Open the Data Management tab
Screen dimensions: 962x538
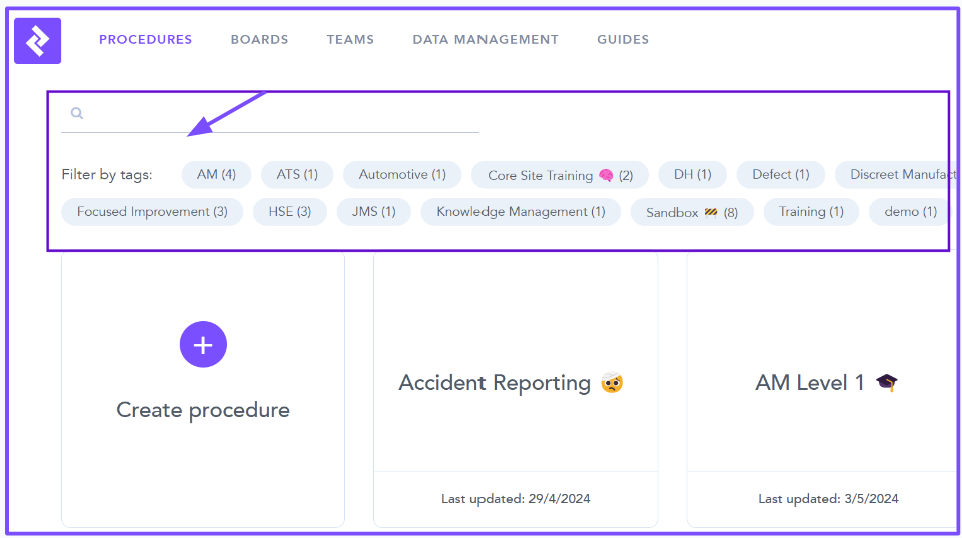pyautogui.click(x=485, y=40)
